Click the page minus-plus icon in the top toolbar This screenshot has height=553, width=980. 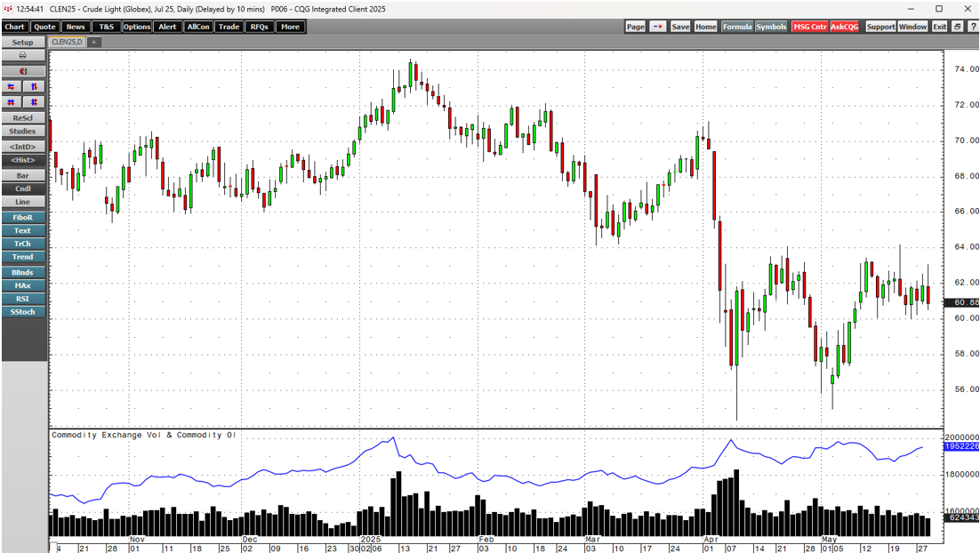click(657, 27)
